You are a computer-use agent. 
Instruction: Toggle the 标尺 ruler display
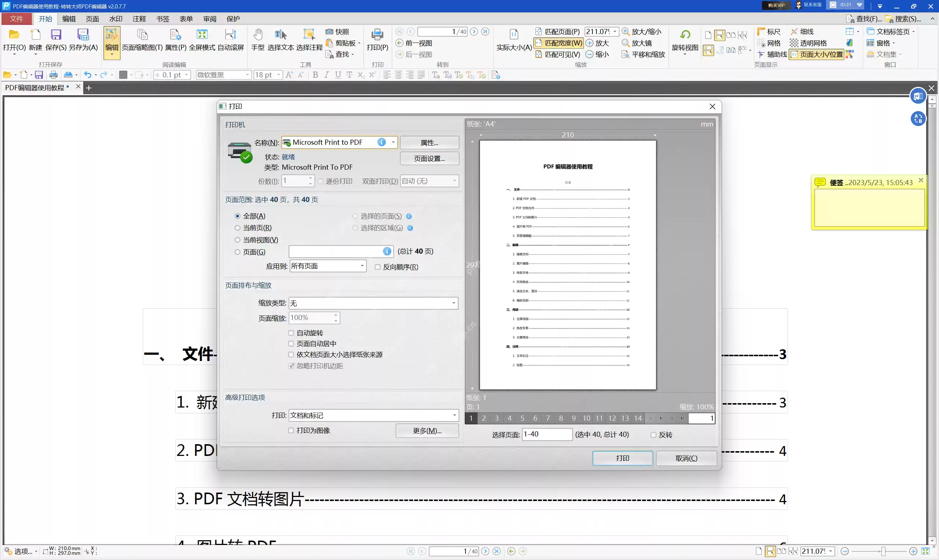pyautogui.click(x=771, y=32)
